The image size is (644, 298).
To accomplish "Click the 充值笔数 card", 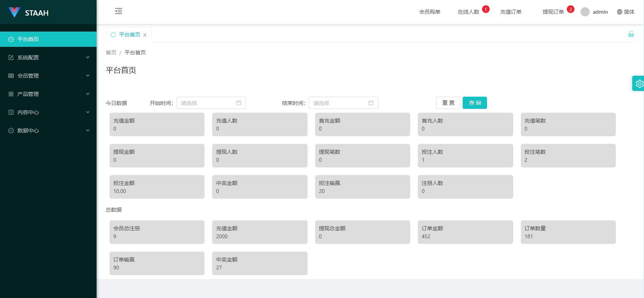I will click(568, 124).
